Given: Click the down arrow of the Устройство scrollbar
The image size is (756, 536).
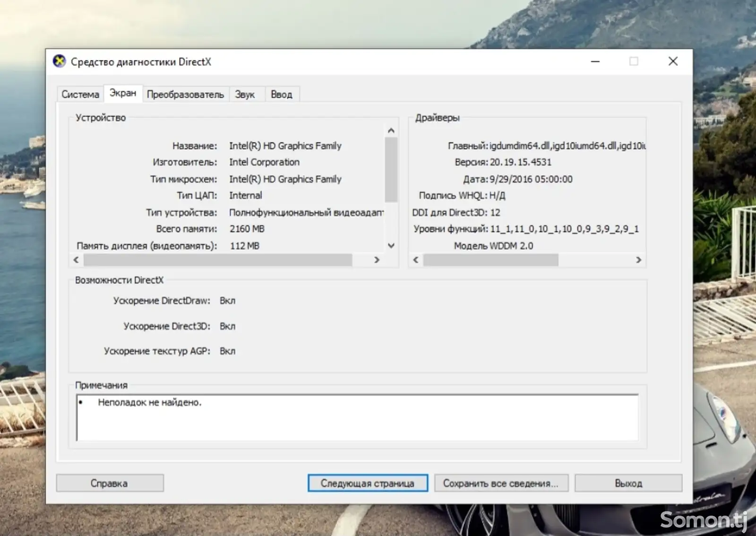Looking at the screenshot, I should tap(391, 245).
